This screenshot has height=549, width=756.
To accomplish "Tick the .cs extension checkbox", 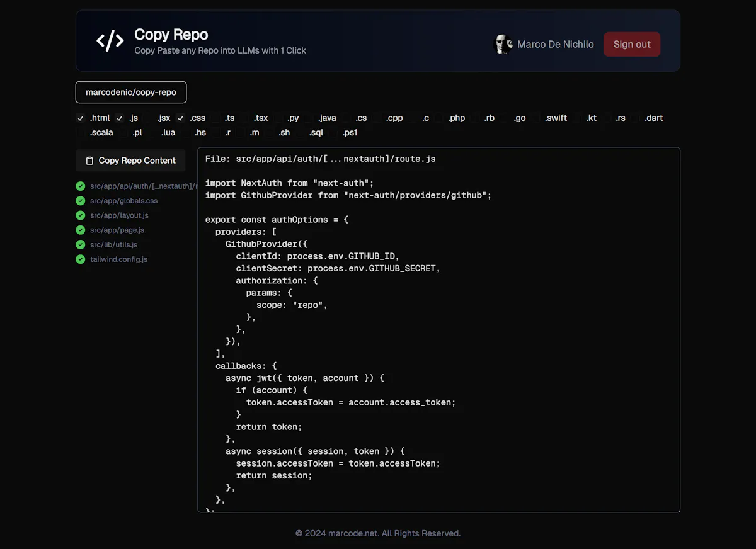I will (x=346, y=118).
